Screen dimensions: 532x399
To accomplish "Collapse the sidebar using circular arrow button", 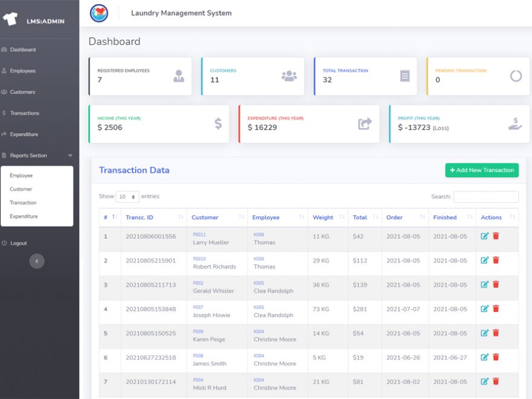I will tap(36, 261).
